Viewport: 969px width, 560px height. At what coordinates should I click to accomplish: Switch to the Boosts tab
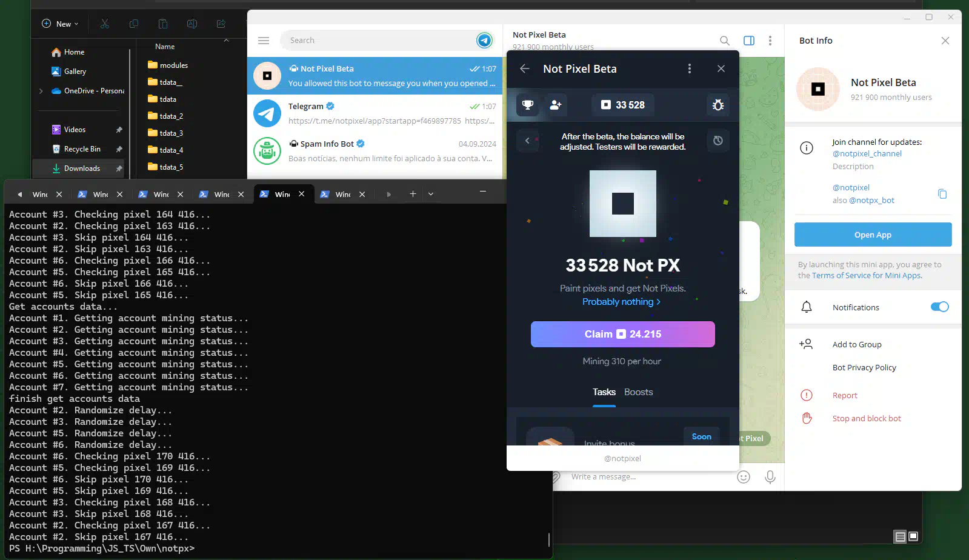click(638, 392)
